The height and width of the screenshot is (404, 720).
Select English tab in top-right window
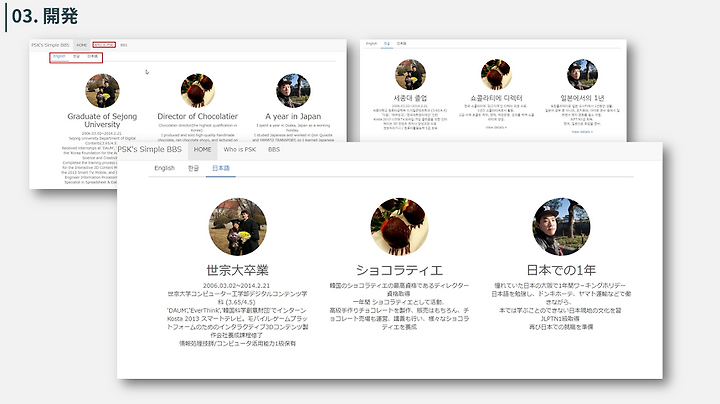[371, 44]
